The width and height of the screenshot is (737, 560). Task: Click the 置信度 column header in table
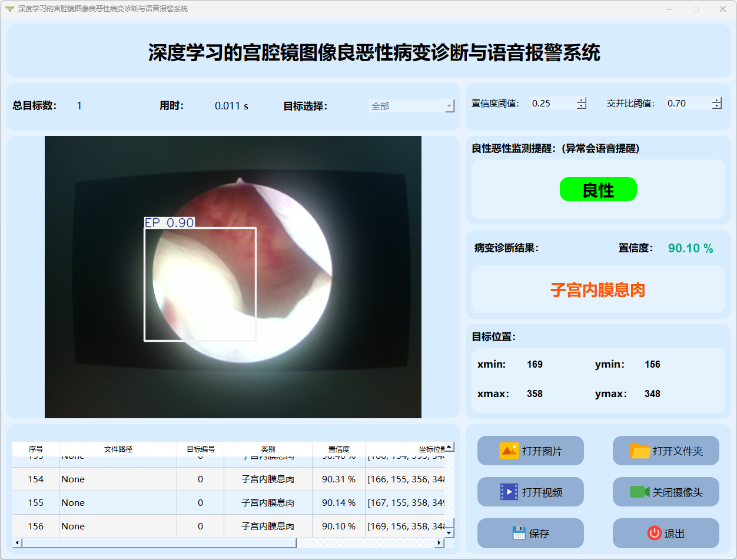pyautogui.click(x=338, y=449)
